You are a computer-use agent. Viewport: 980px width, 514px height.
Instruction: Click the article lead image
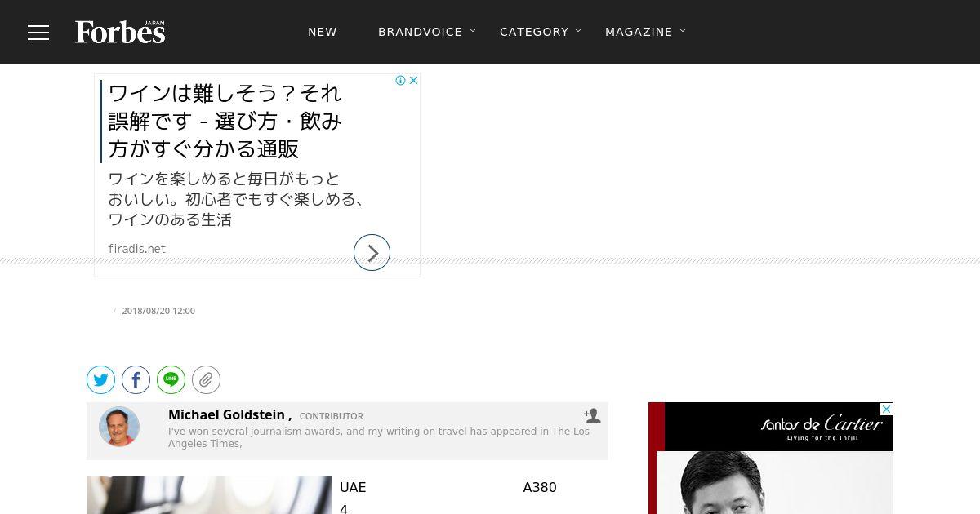tap(209, 495)
